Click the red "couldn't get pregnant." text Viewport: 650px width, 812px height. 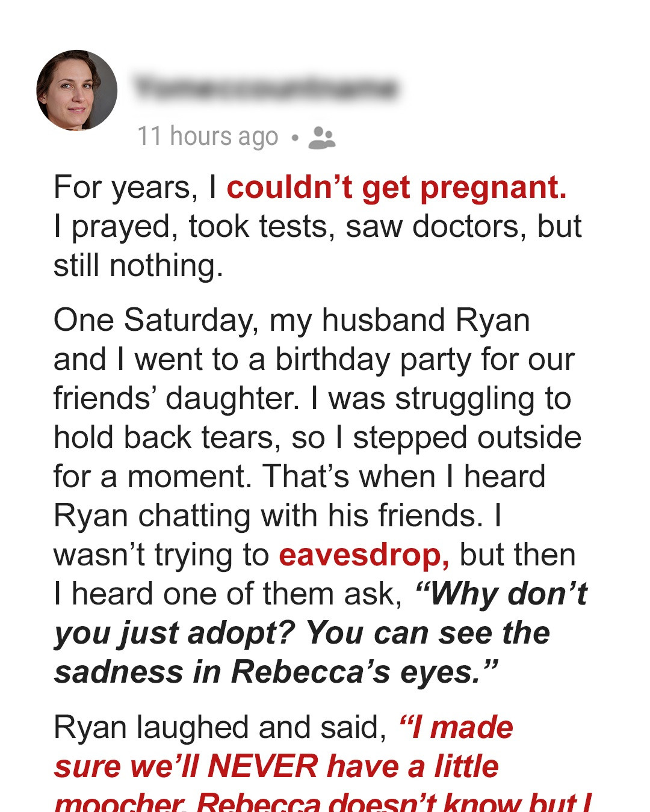397,187
